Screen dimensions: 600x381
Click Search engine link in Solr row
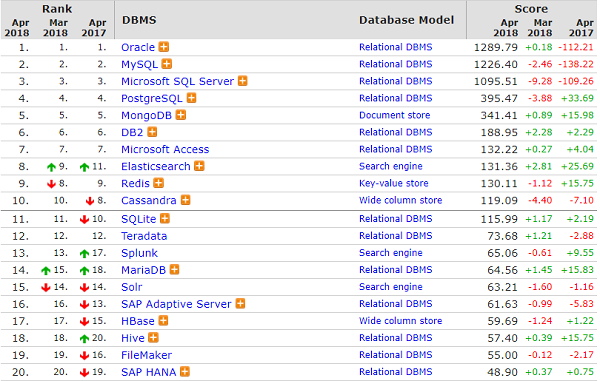pyautogui.click(x=391, y=287)
